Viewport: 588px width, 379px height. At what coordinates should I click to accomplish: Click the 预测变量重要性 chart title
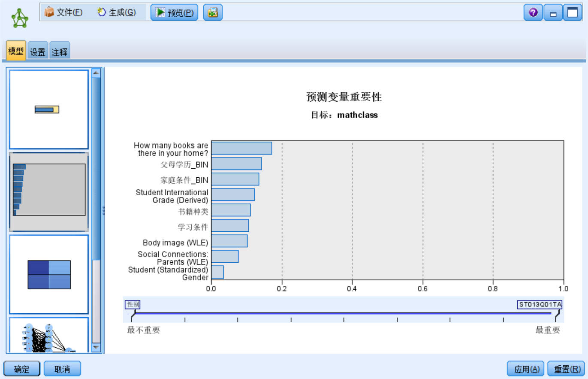coord(344,97)
